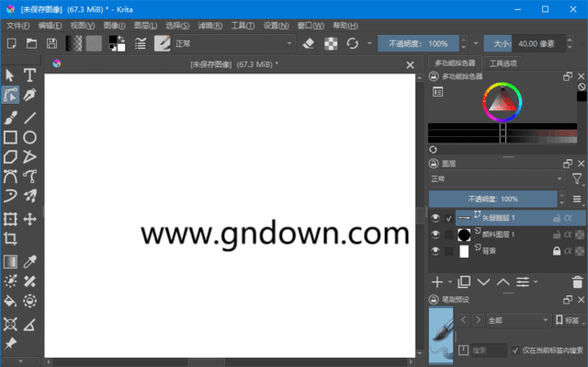Duplicate the current layer
Viewport: 588px width, 367px height.
464,281
